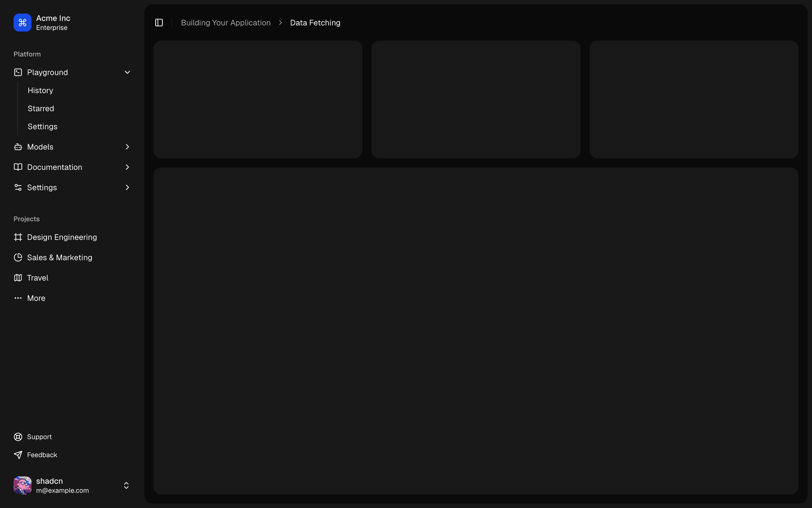Click the Models box icon
This screenshot has height=508, width=812.
pyautogui.click(x=18, y=146)
